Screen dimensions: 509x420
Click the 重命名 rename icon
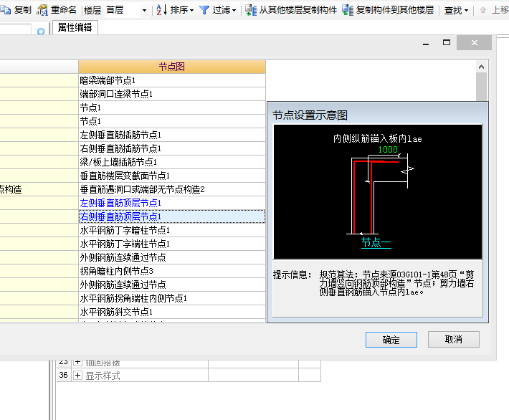tap(42, 10)
